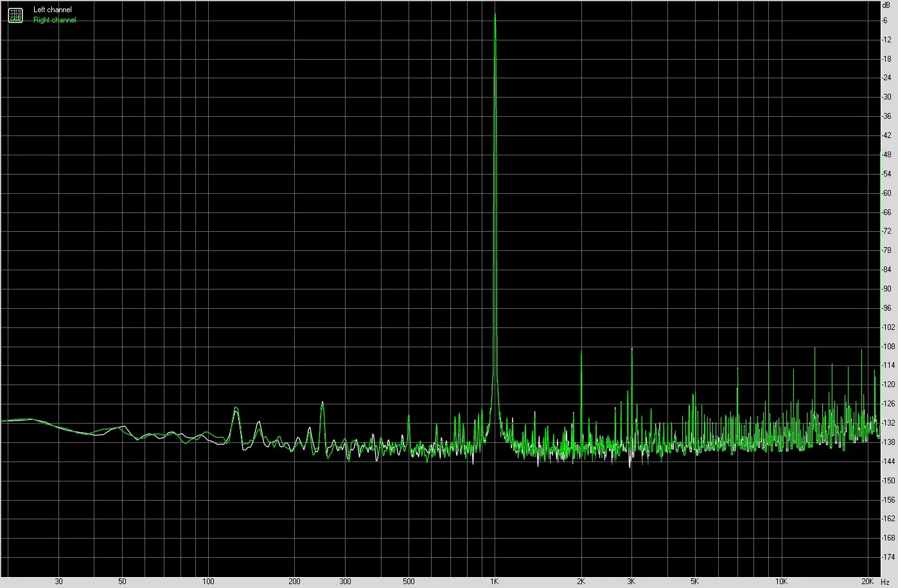Click the '-72' dB axis label
The image size is (898, 588).
[887, 231]
